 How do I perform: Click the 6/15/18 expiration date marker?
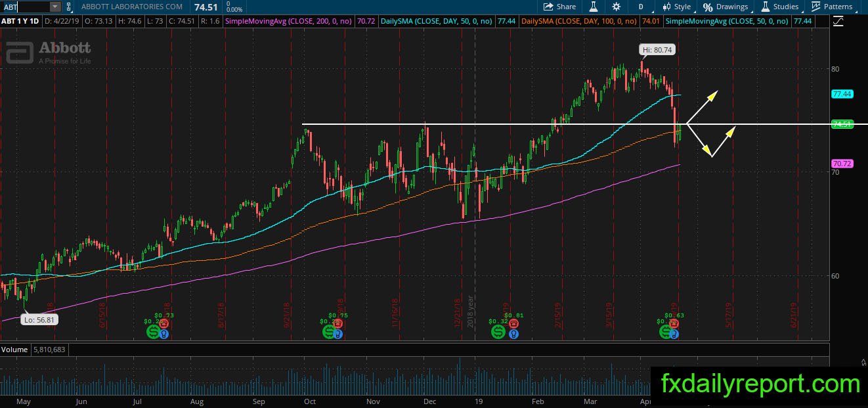[x=103, y=316]
